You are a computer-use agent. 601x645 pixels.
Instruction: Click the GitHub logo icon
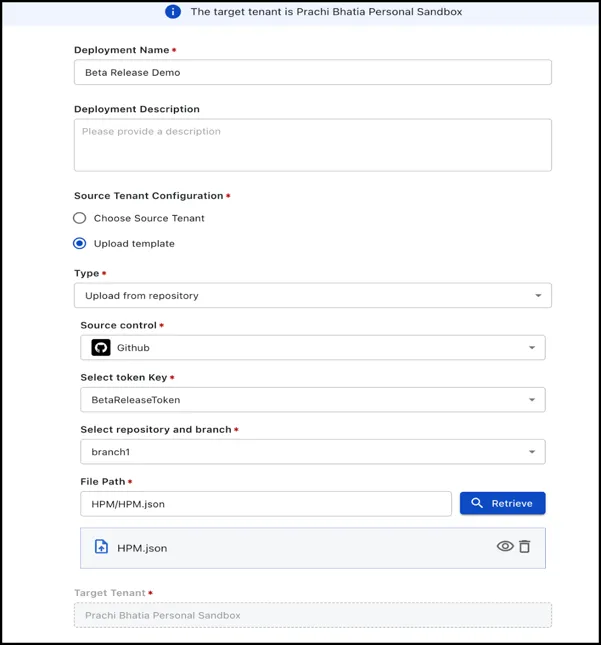[x=101, y=348]
